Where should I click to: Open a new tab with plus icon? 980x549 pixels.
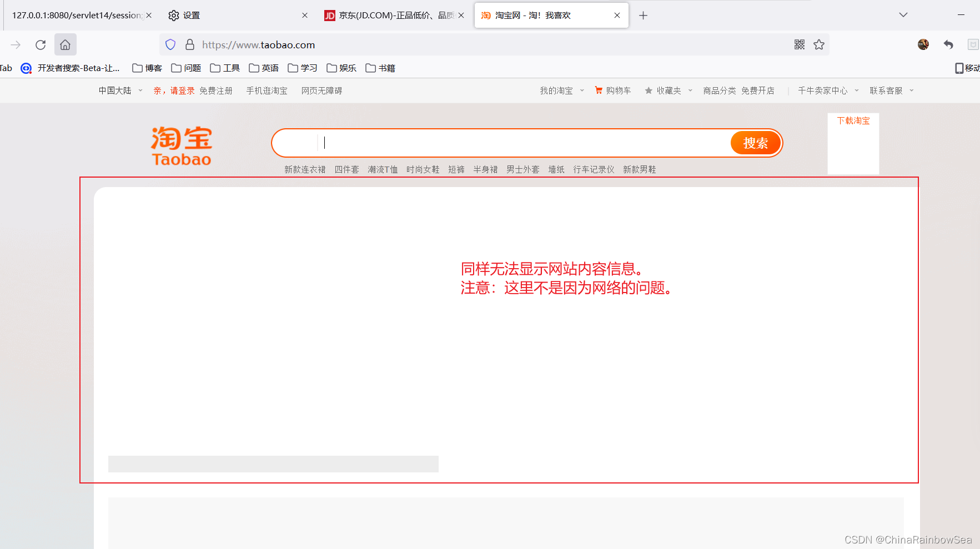(x=643, y=16)
